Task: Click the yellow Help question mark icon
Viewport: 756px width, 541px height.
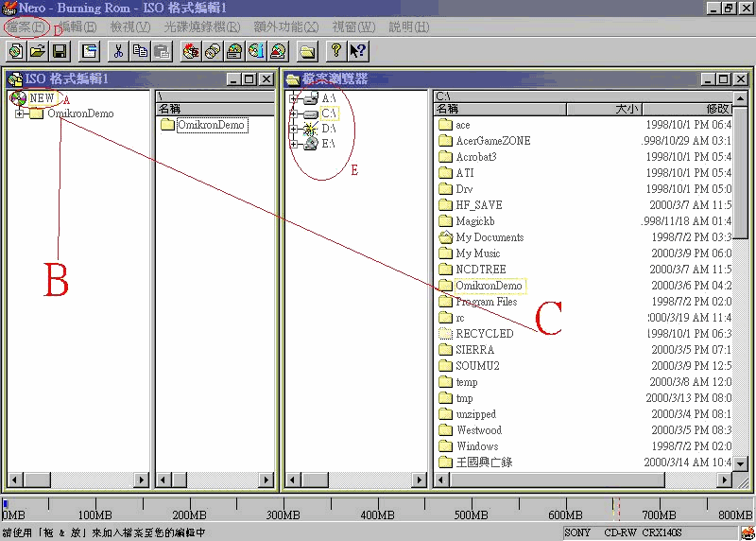Action: click(336, 51)
